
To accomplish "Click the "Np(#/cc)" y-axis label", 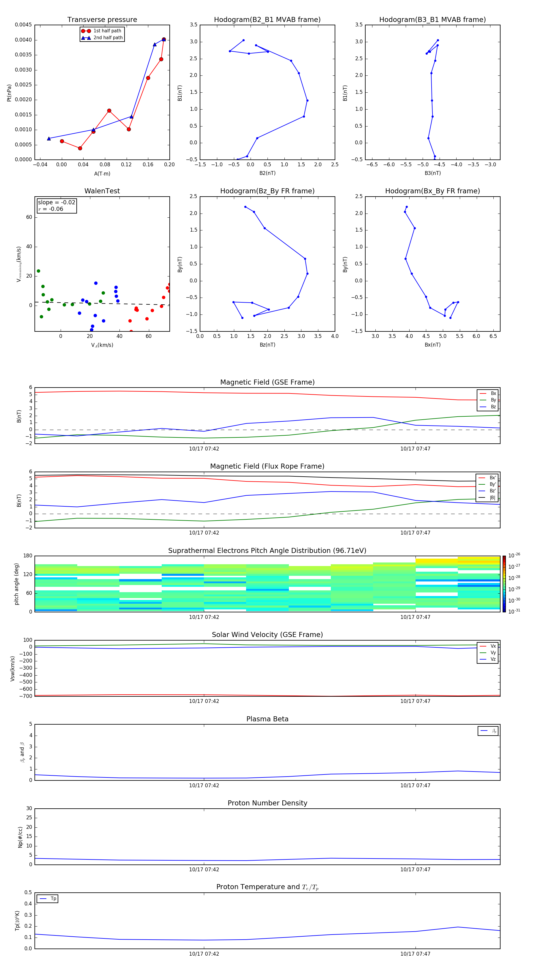I will point(20,837).
